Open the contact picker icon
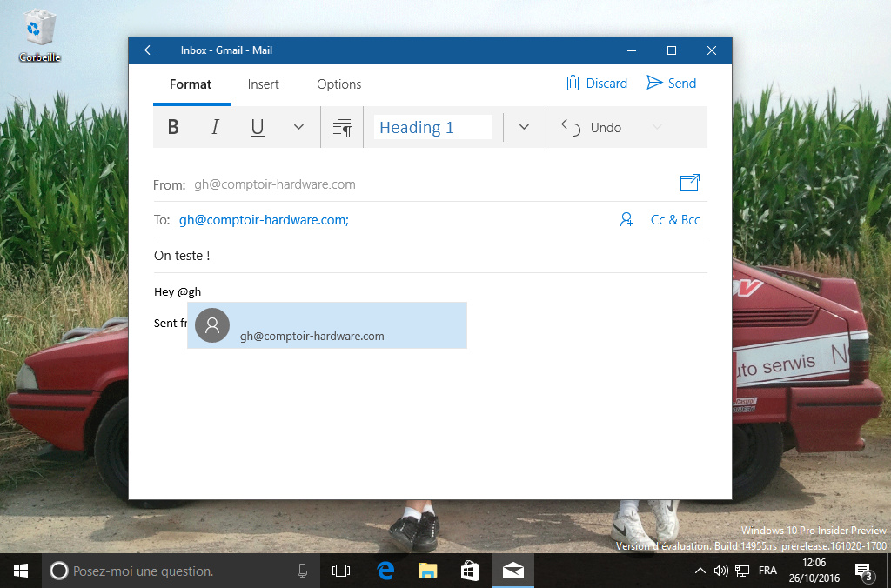The width and height of the screenshot is (891, 588). 626,220
